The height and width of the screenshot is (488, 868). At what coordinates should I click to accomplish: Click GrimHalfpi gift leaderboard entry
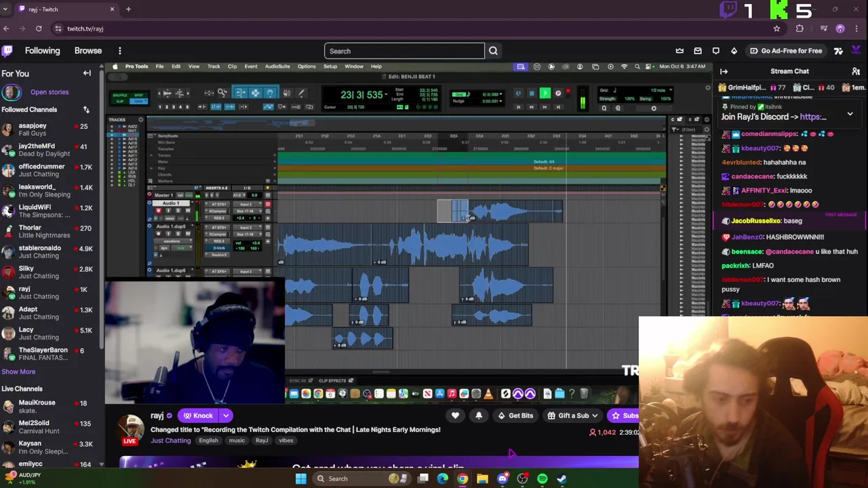click(751, 87)
